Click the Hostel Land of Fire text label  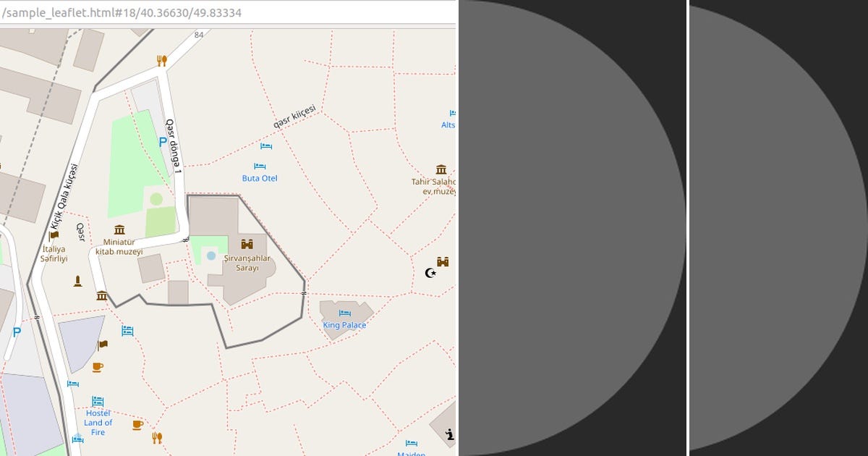click(x=98, y=421)
